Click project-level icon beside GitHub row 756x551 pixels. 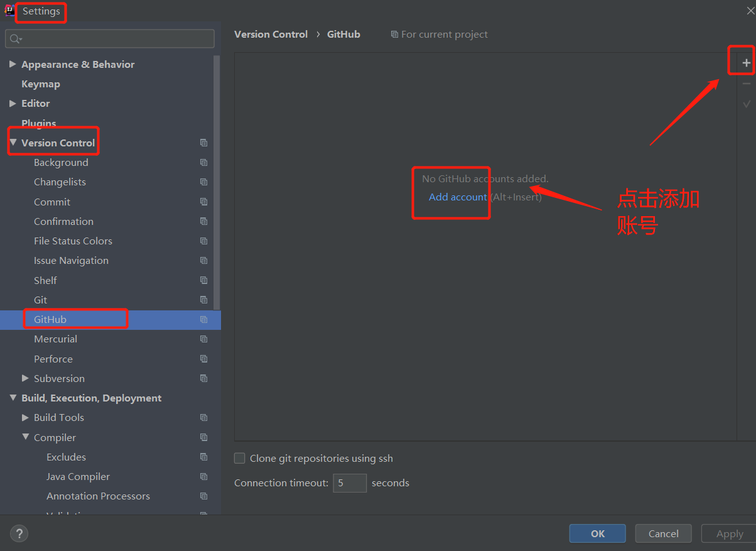[203, 320]
